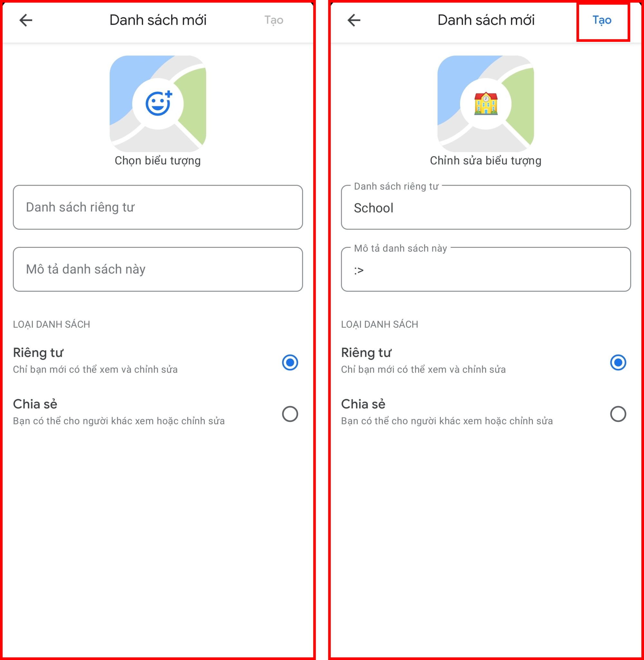Viewport: 644px width, 660px height.
Task: Open Chỉnh sửa biểu tượng link
Action: 486,160
